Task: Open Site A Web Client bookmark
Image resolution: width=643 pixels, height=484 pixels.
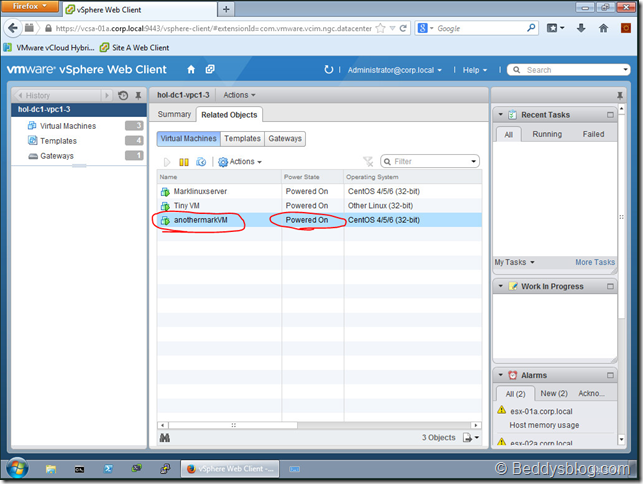Action: [135, 48]
